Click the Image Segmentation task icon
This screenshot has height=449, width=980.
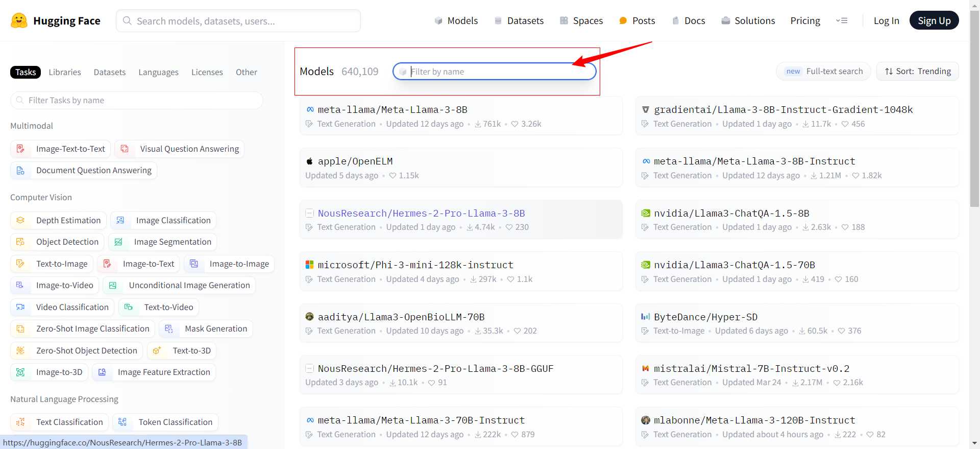118,242
